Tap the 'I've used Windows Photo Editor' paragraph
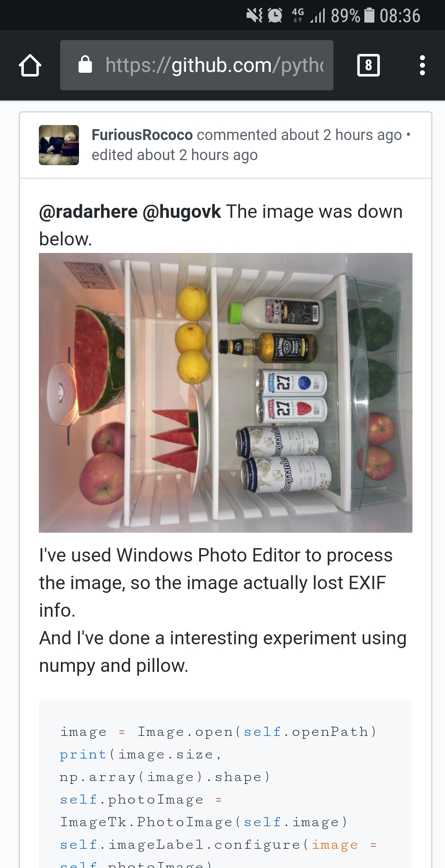The height and width of the screenshot is (868, 445). pos(216,583)
